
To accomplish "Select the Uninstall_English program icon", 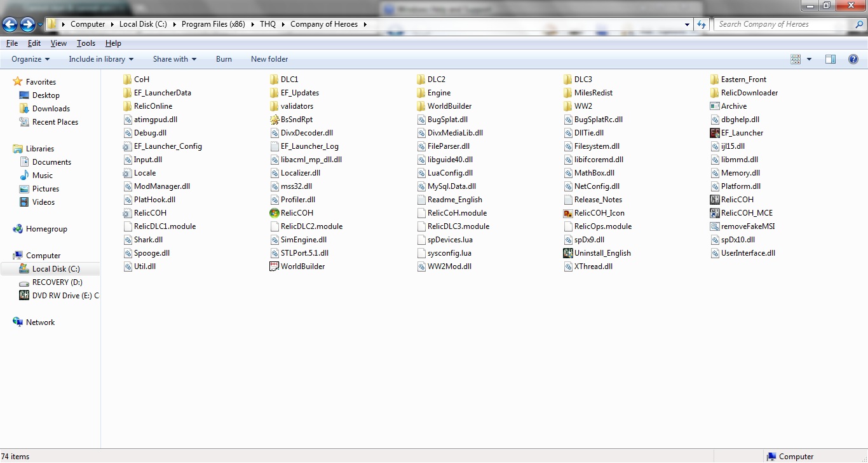I will click(x=568, y=253).
